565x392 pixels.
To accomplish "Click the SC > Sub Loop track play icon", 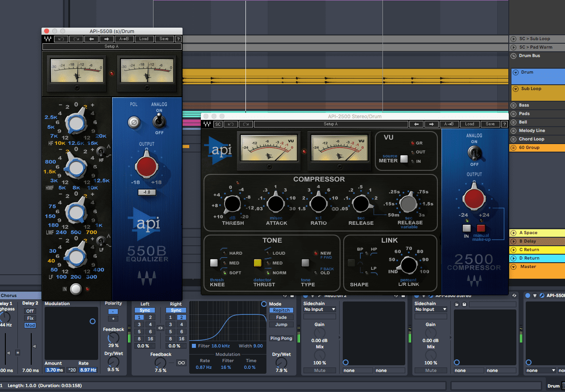I will click(514, 39).
